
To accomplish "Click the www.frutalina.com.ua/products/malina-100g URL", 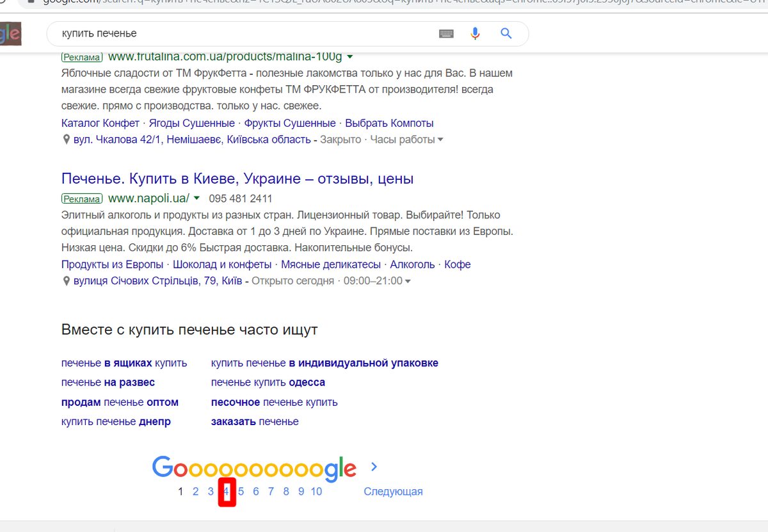I will (x=225, y=56).
